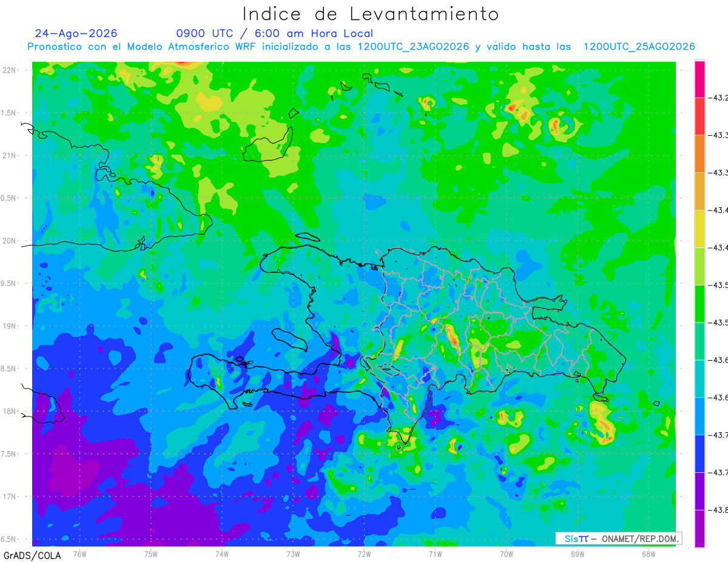Click the '73W' longitude label
This screenshot has width=728, height=562.
pos(293,554)
